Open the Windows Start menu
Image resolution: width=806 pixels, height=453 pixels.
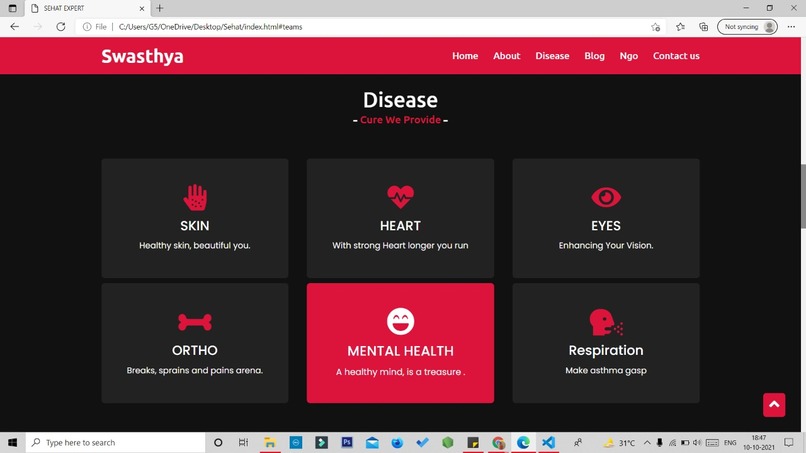(x=12, y=442)
